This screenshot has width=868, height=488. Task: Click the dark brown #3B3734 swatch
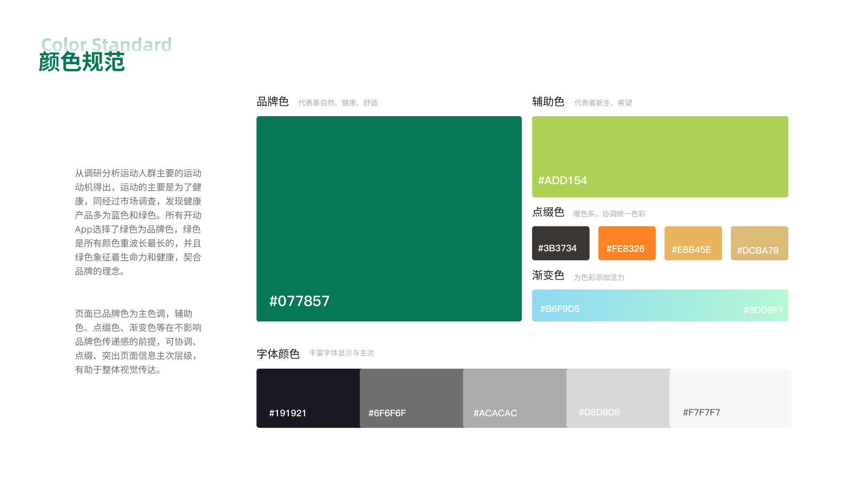[x=561, y=243]
